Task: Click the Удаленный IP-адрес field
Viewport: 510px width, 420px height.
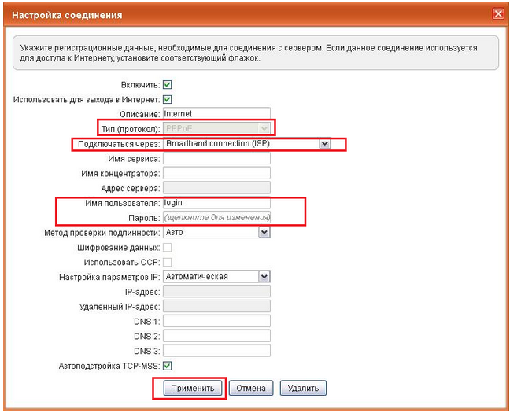Action: click(216, 306)
